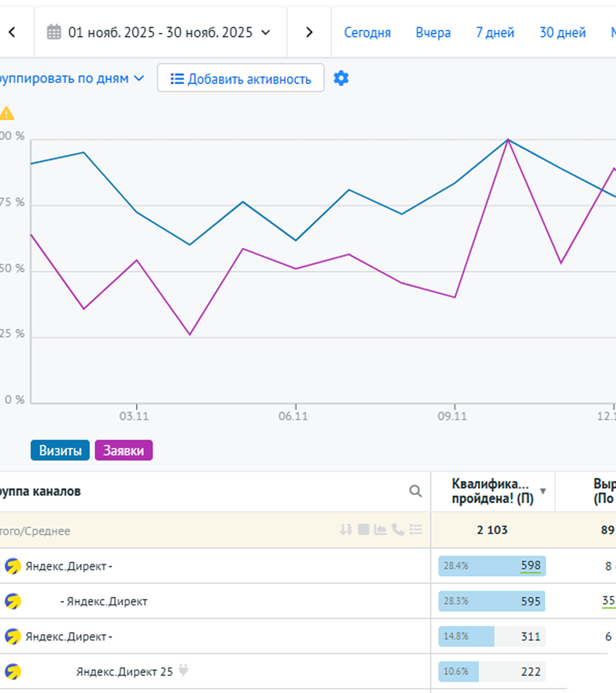Select the Сегодня period tab

[x=367, y=32]
